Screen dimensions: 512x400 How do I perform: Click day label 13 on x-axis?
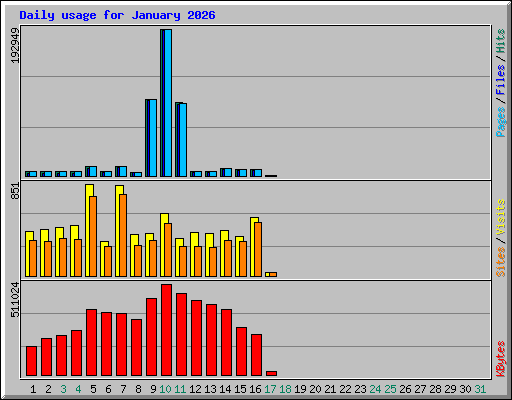(210, 389)
